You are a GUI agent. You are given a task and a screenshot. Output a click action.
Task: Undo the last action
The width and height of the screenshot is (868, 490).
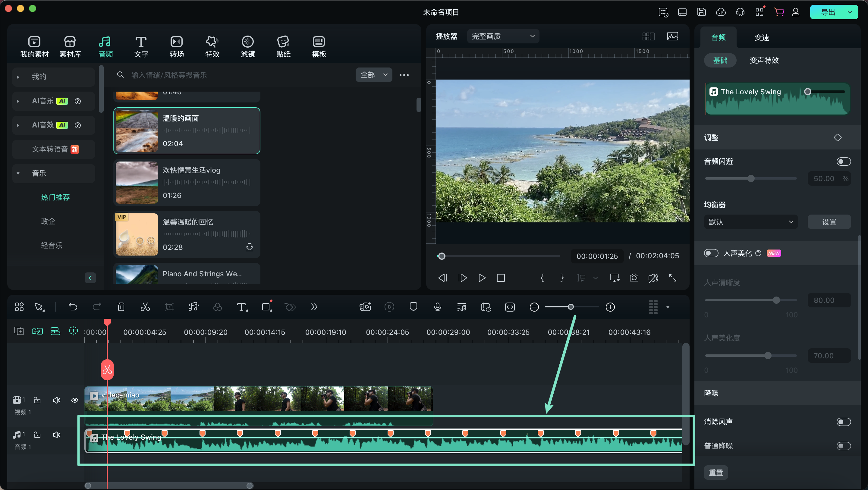[x=73, y=307]
